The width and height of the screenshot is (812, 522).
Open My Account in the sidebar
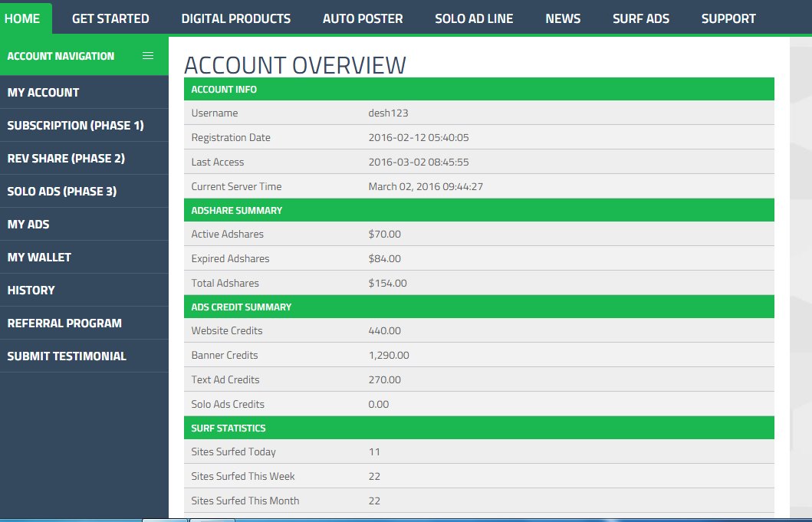(x=44, y=92)
